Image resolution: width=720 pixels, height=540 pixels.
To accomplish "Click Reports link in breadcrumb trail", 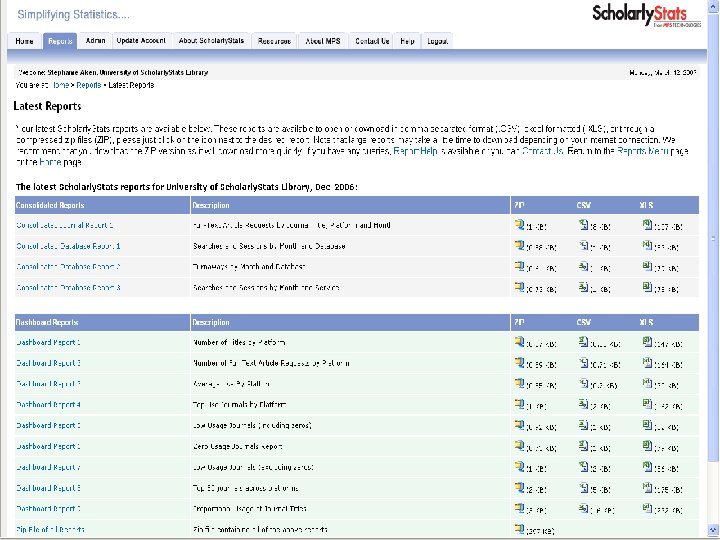I will click(x=89, y=85).
